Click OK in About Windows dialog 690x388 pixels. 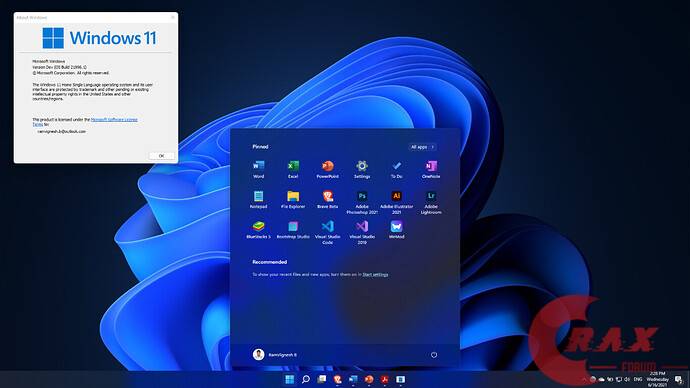tap(161, 156)
